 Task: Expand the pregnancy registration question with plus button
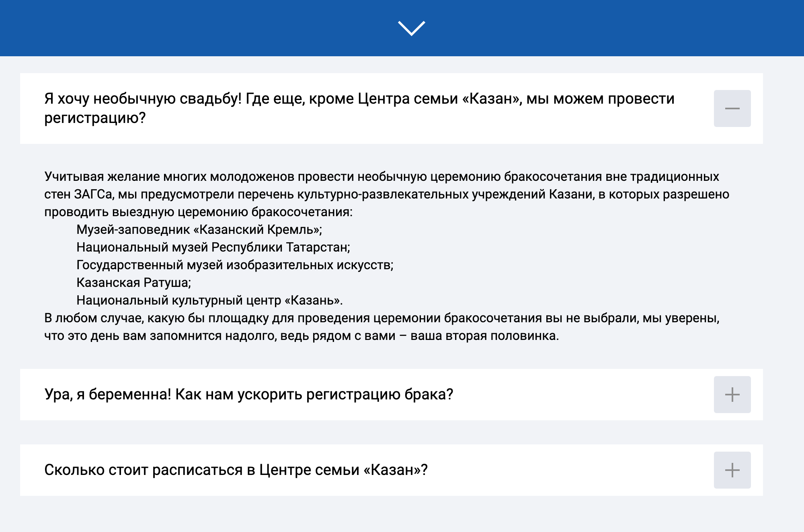(x=732, y=395)
